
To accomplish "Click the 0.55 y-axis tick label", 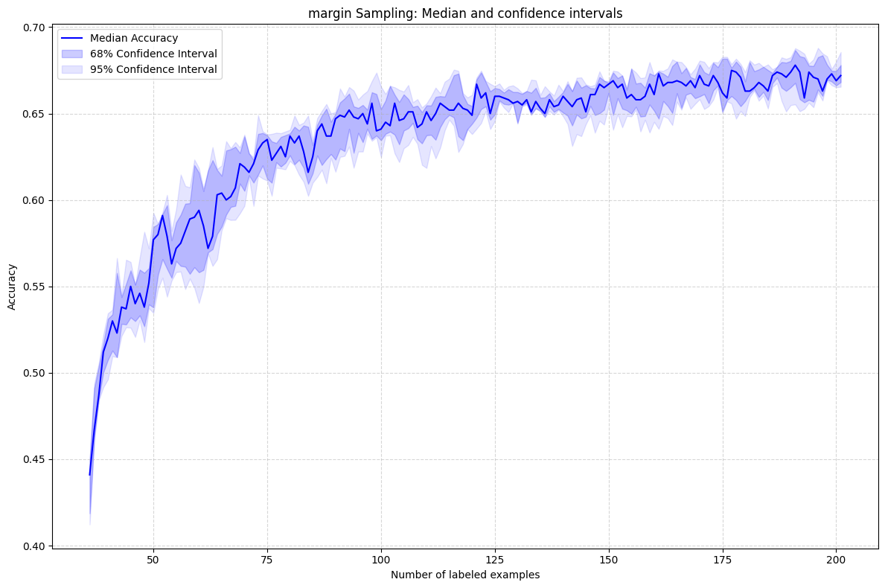I will (33, 287).
